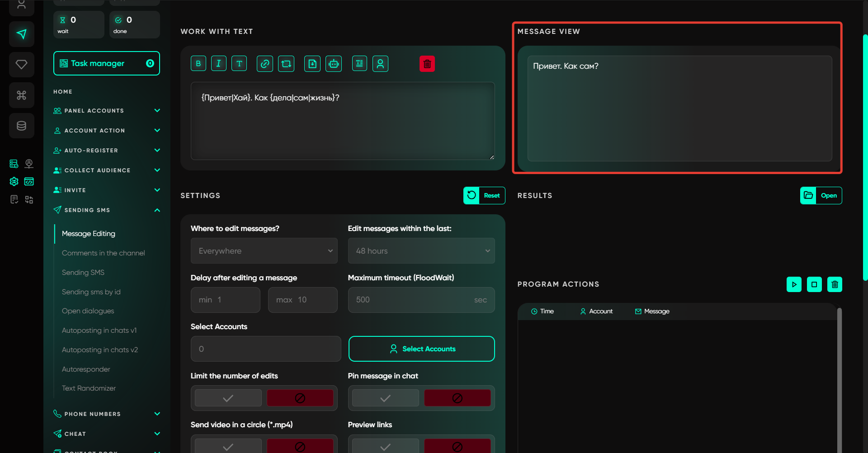Click the robot icon in text toolbar
The height and width of the screenshot is (453, 868).
point(334,64)
